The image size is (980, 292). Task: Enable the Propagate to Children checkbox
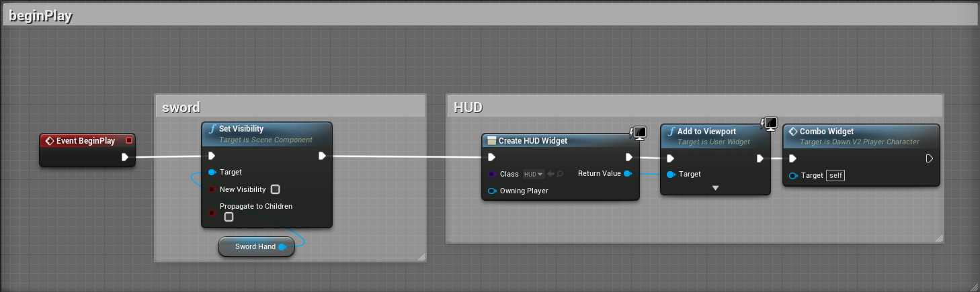click(229, 217)
